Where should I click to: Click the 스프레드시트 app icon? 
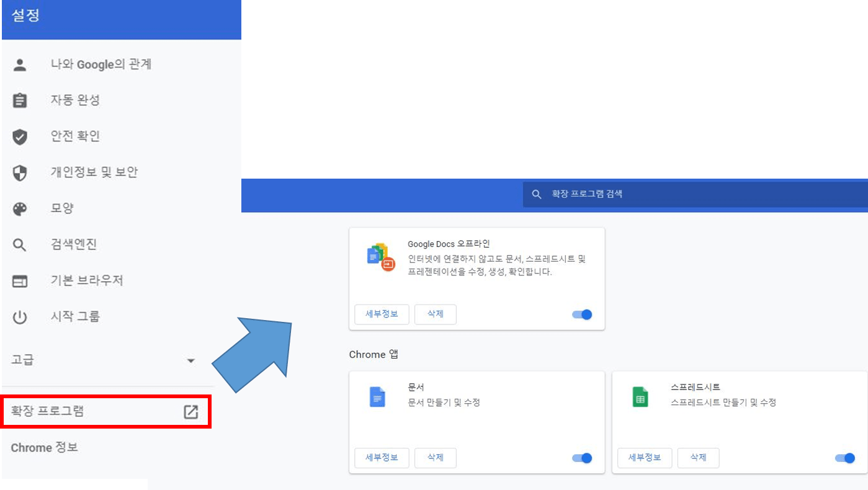(x=640, y=397)
